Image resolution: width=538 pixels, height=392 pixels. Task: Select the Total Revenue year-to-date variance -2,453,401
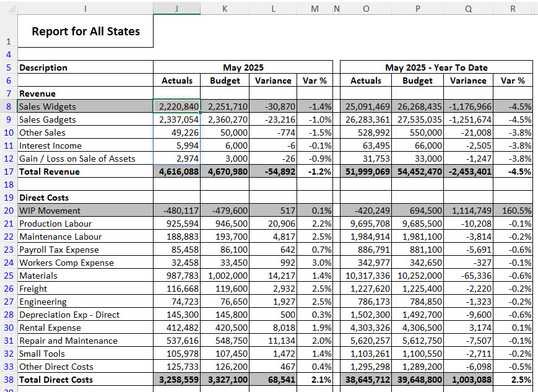pos(469,172)
